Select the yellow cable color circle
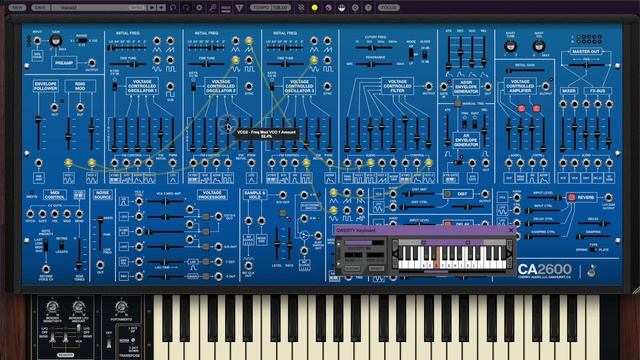This screenshot has height=360, width=640. [x=314, y=7]
